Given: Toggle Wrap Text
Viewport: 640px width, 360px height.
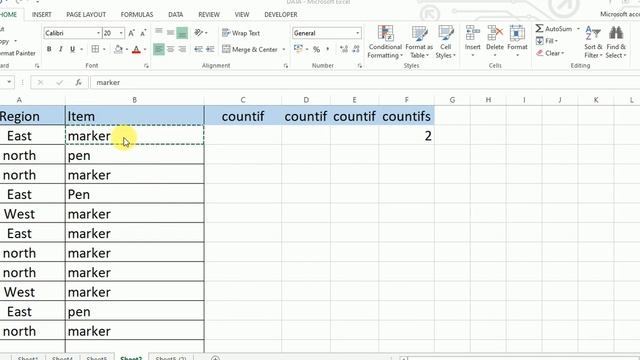Looking at the screenshot, I should (x=241, y=33).
